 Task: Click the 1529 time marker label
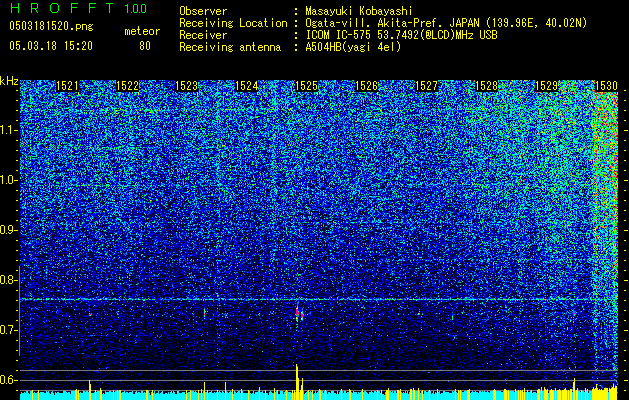tap(546, 86)
